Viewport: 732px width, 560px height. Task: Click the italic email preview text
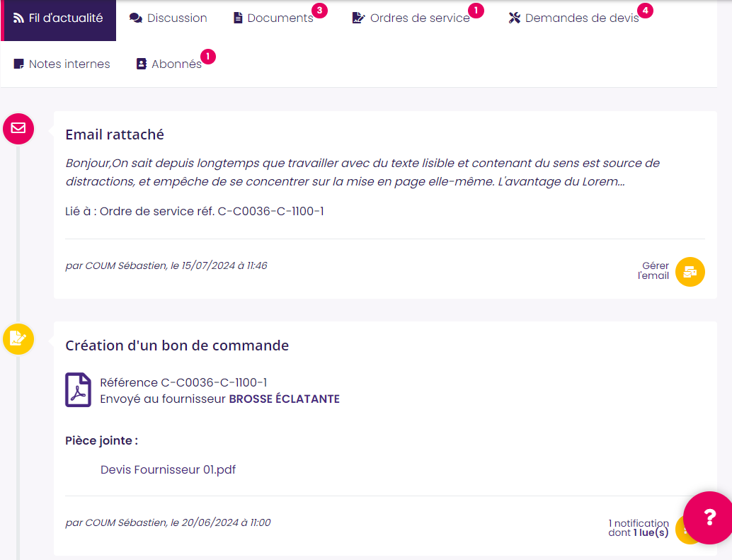coord(362,172)
